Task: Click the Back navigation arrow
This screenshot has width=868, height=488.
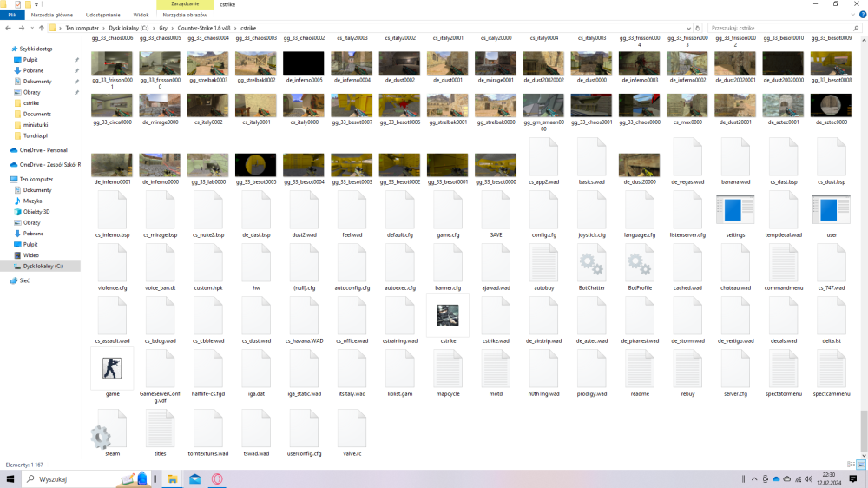Action: point(9,28)
